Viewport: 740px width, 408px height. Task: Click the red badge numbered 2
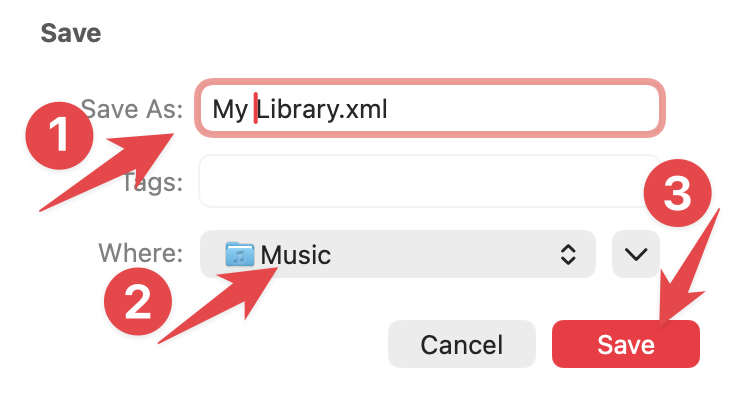tap(137, 300)
